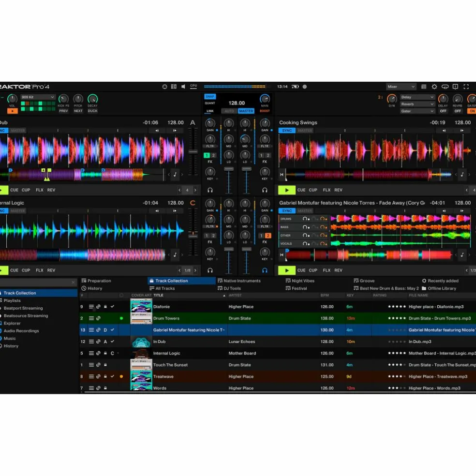
Task: Open Explorer in the browser tree
Action: (x=12, y=323)
